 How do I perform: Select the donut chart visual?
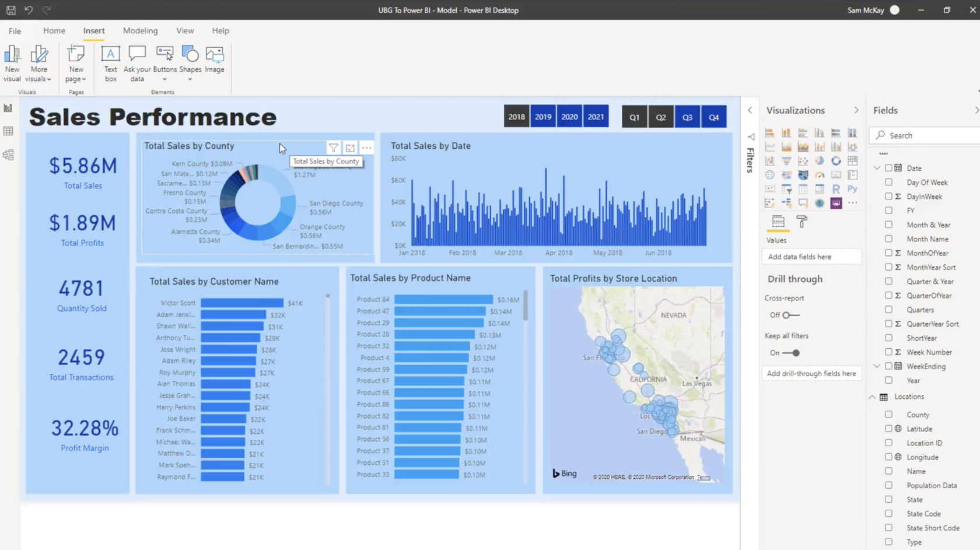click(x=836, y=161)
